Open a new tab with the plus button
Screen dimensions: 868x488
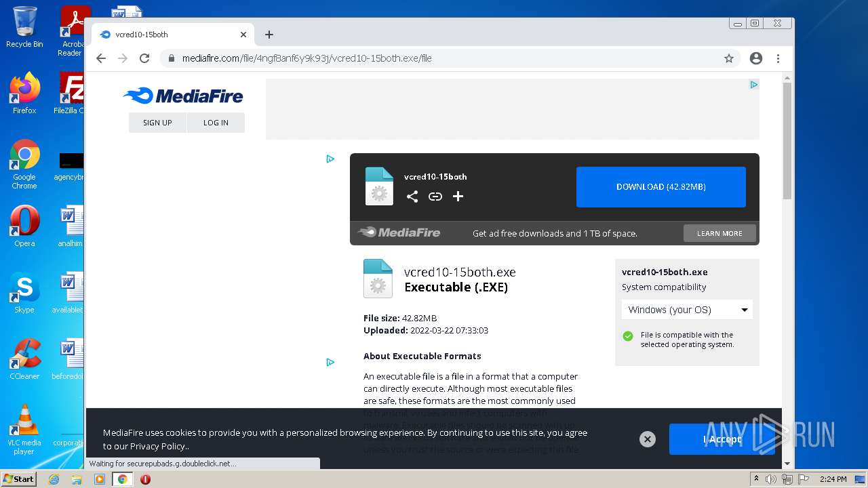269,35
